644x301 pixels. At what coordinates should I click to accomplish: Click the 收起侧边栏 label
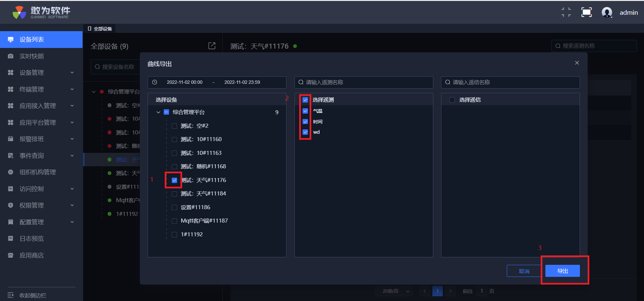pos(33,295)
